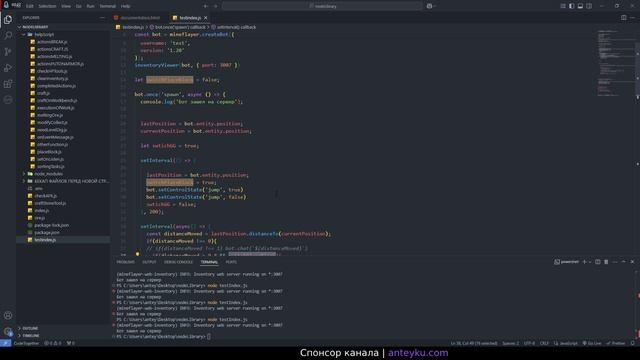The image size is (640, 360).
Task: Click CRLF line ending in status bar
Action: coord(544,343)
